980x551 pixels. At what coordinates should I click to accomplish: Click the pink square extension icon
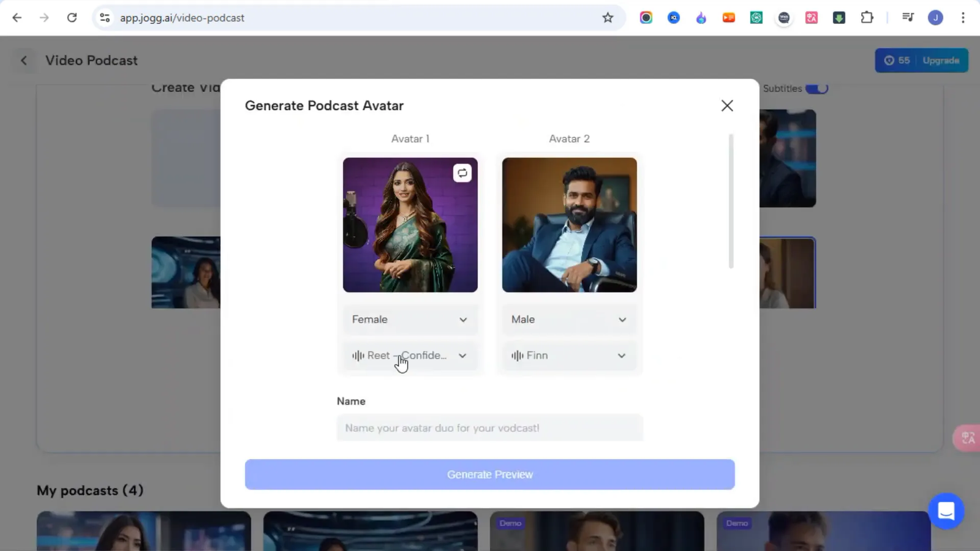(x=812, y=18)
